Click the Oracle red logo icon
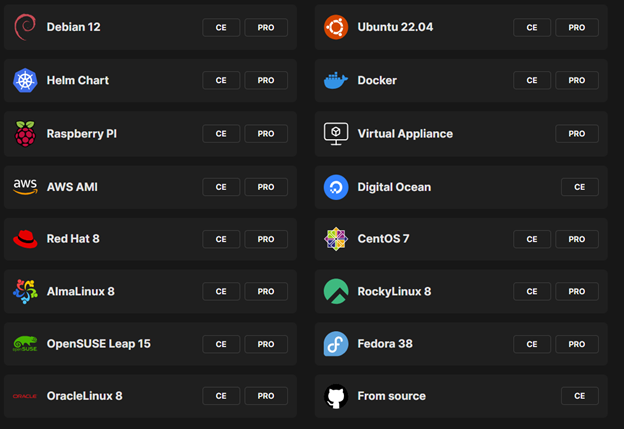The image size is (624, 429). coord(25,396)
